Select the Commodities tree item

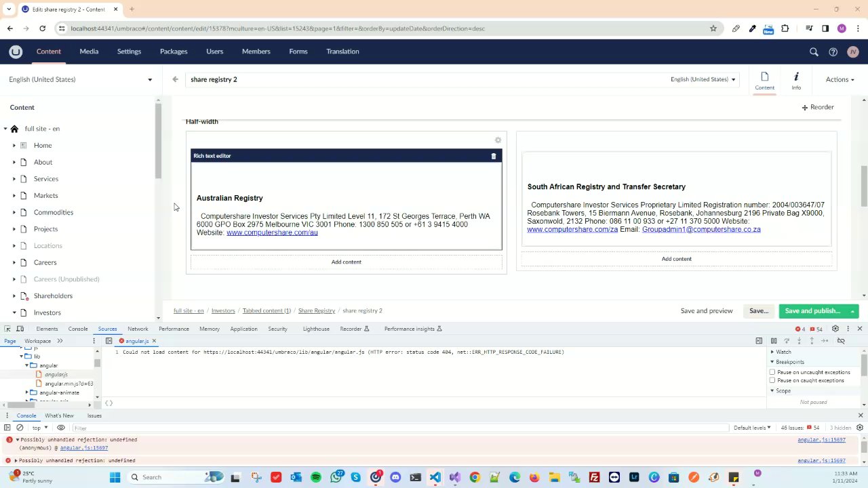[54, 212]
